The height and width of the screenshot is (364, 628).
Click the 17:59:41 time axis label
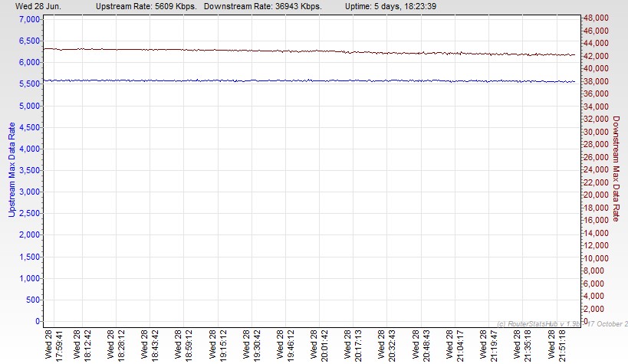pos(58,343)
